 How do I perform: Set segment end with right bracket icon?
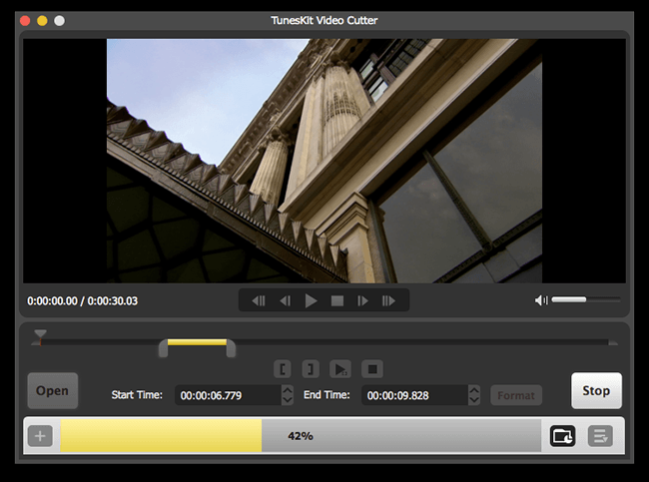pos(310,369)
